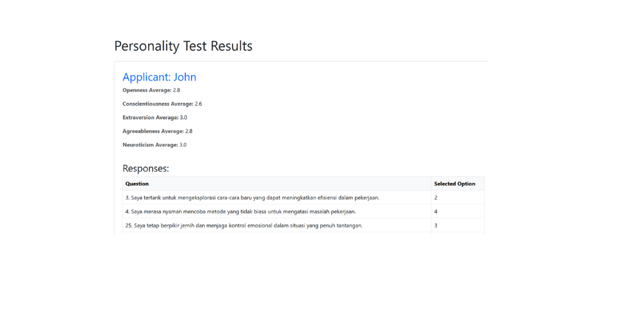Screen dimensions: 644x322
Task: Click the Neuroticism score value 3.0
Action: [183, 145]
